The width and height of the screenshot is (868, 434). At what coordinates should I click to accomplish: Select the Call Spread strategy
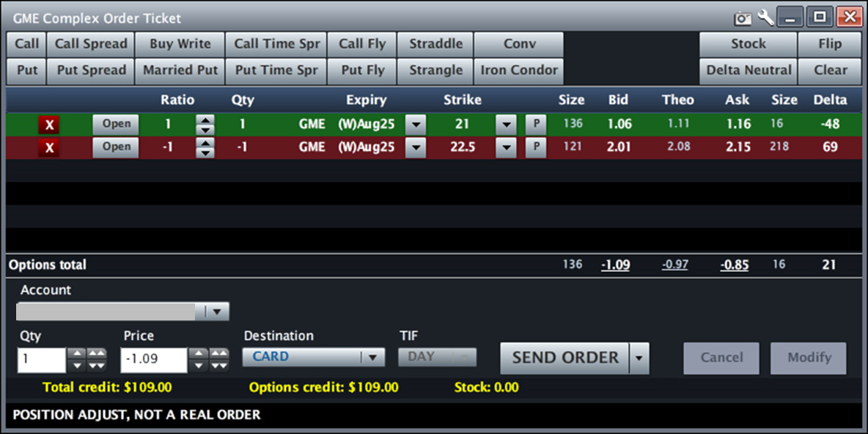(x=91, y=44)
